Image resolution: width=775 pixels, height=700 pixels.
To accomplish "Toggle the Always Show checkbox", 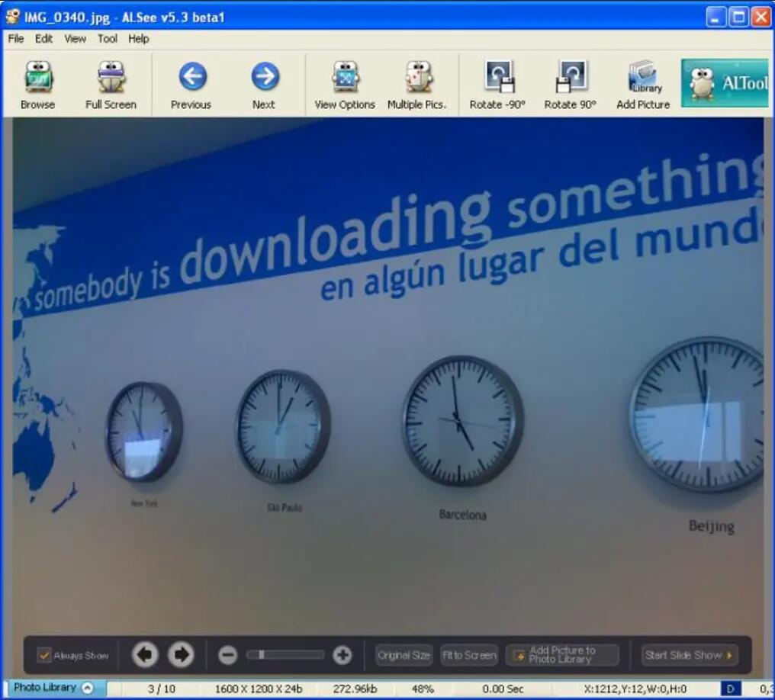I will pos(45,655).
